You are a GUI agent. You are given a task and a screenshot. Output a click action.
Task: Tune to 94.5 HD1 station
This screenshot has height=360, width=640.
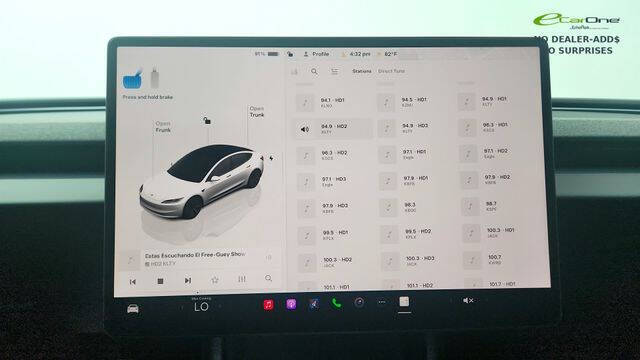[x=413, y=102]
